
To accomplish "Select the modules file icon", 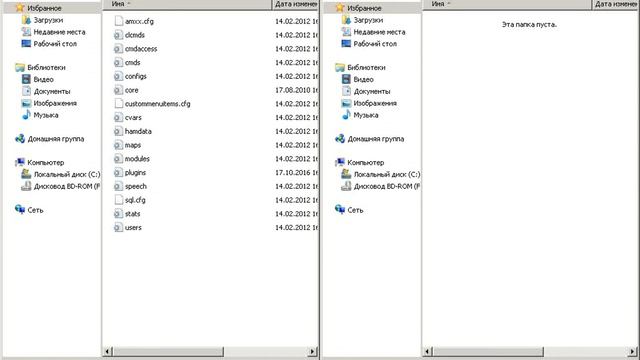I will point(118,159).
